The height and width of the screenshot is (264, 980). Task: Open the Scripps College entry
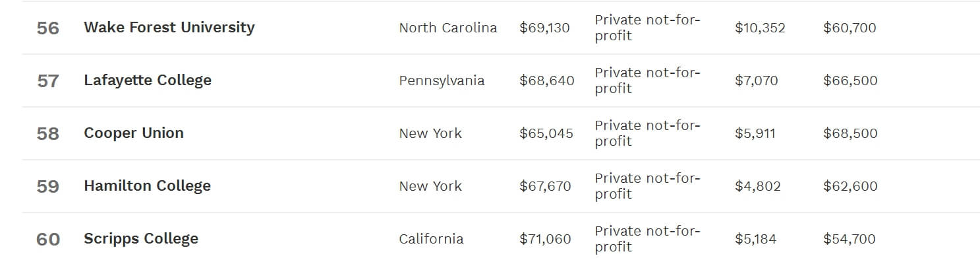coord(141,239)
